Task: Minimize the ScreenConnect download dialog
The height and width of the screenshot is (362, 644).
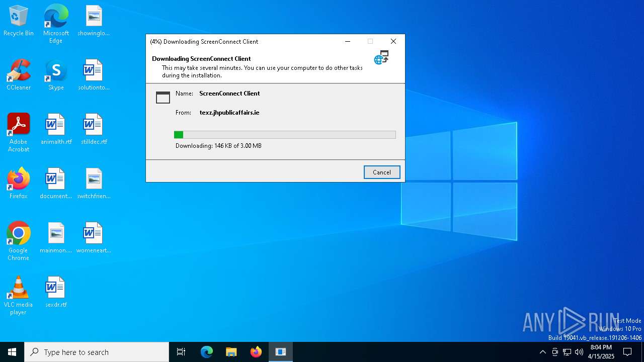Action: (347, 41)
